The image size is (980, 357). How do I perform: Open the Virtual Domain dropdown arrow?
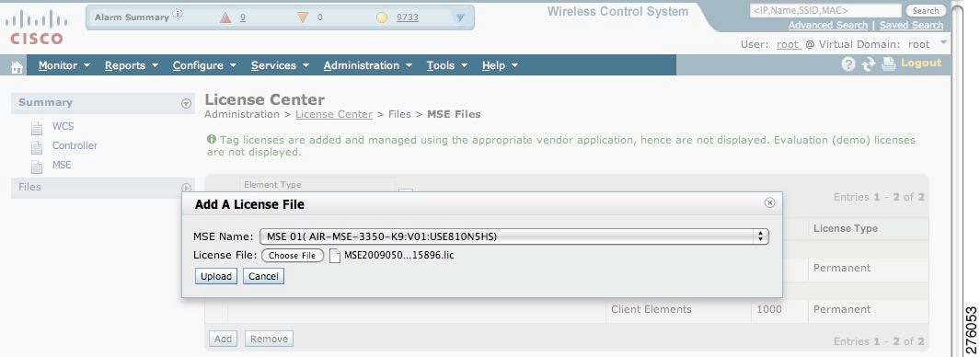(x=944, y=42)
